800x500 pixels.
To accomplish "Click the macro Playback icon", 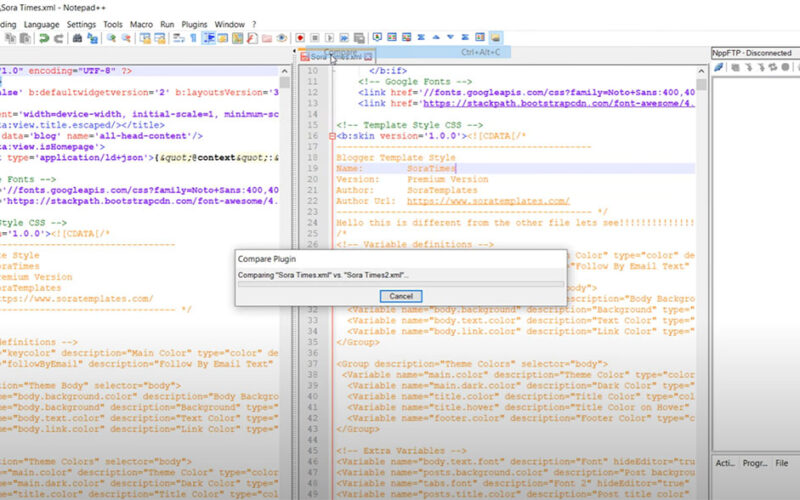I will [x=330, y=38].
